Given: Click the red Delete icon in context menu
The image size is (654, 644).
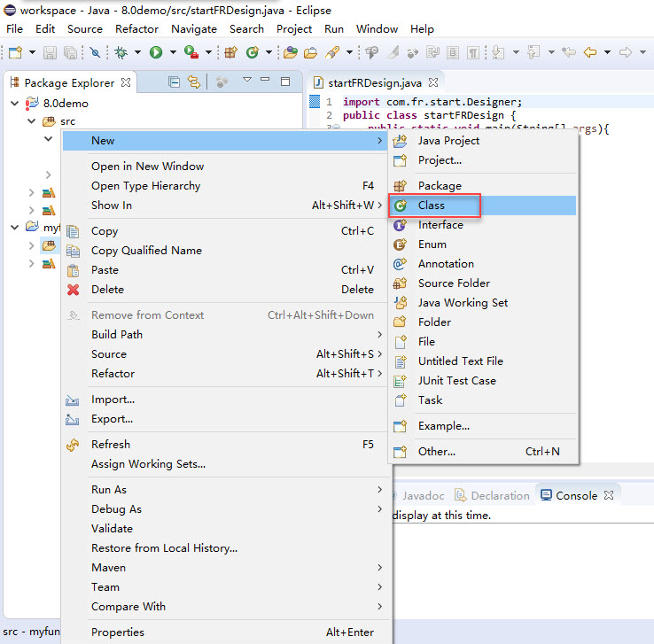Looking at the screenshot, I should click(x=74, y=290).
